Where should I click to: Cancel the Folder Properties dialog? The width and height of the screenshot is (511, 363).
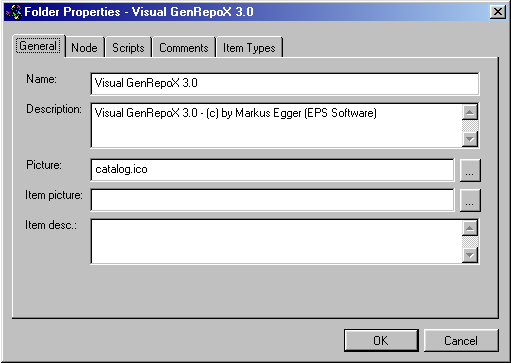click(x=461, y=340)
